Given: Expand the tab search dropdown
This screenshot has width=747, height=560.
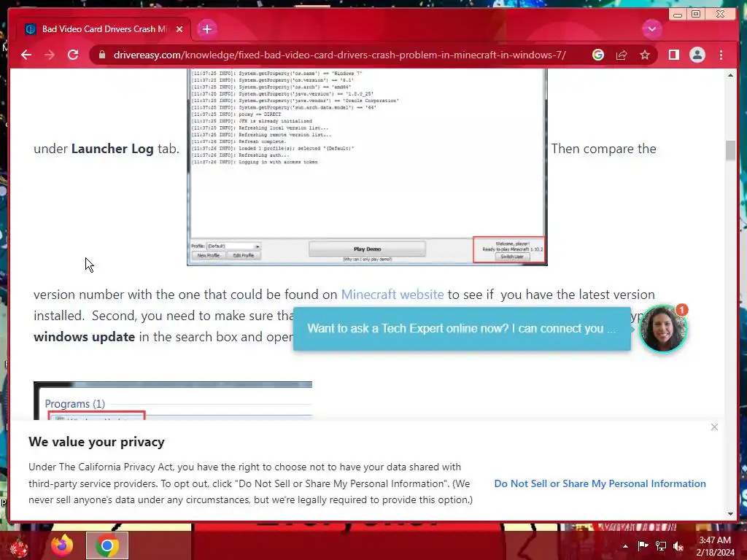Looking at the screenshot, I should (651, 29).
